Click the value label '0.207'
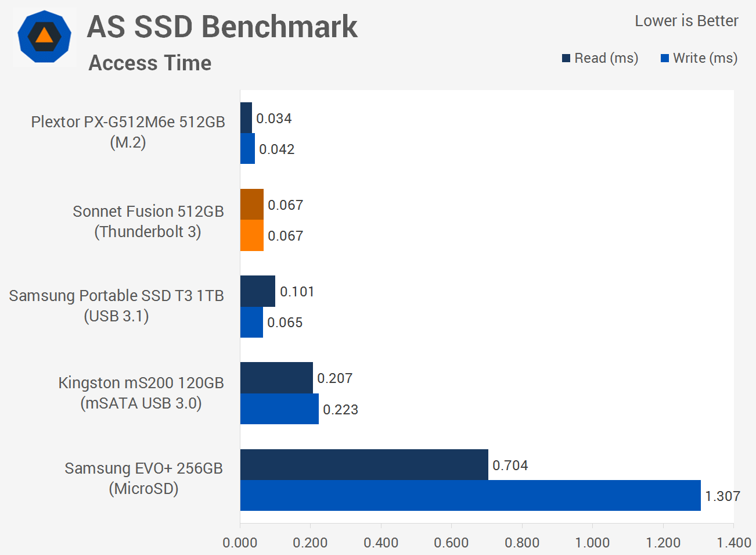 click(x=335, y=378)
